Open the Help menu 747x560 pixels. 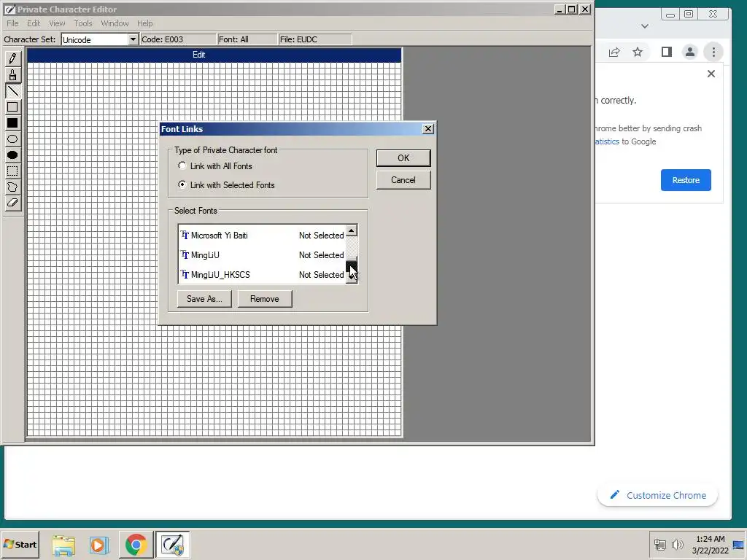point(145,23)
